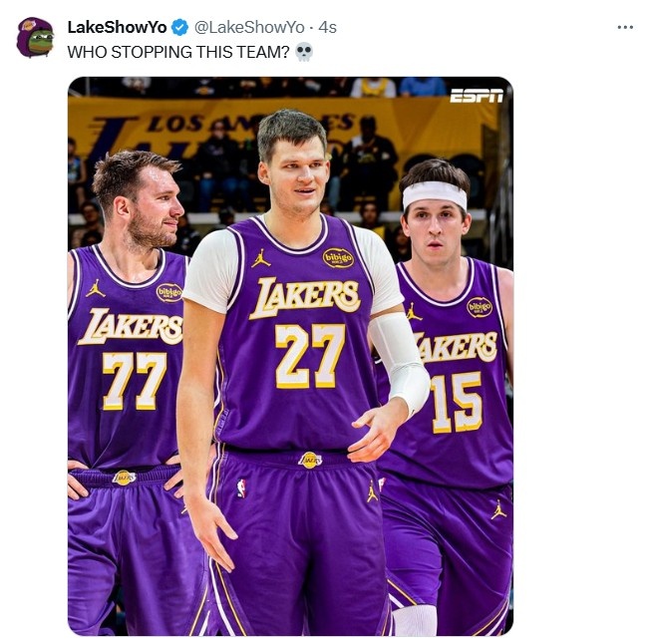Click the white arm sleeve on player 27
The width and height of the screenshot is (648, 644).
(400, 361)
